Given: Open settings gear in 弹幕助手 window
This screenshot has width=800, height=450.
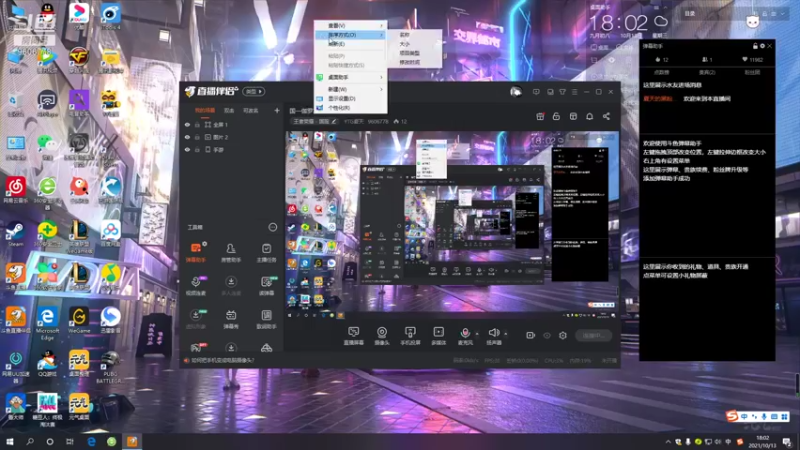Looking at the screenshot, I should (x=762, y=46).
